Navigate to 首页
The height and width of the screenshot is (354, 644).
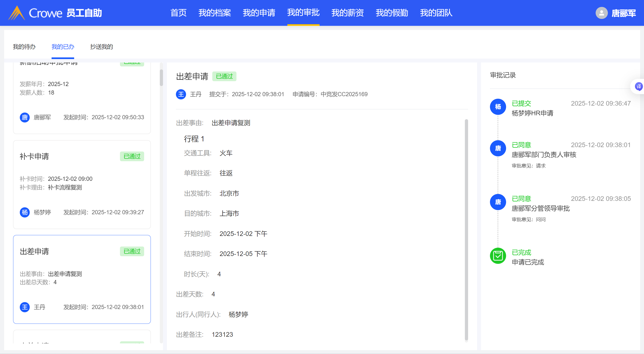[178, 13]
